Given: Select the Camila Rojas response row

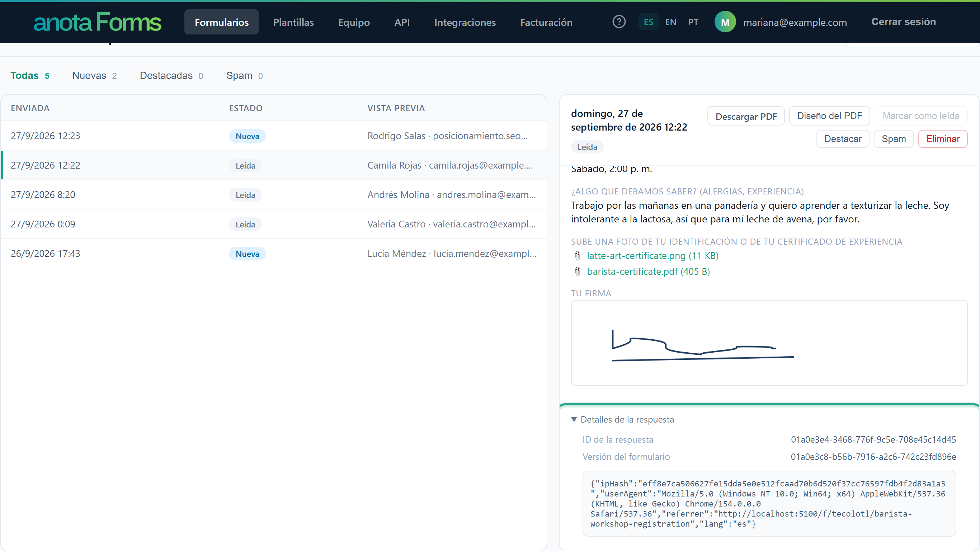Looking at the screenshot, I should [x=274, y=165].
